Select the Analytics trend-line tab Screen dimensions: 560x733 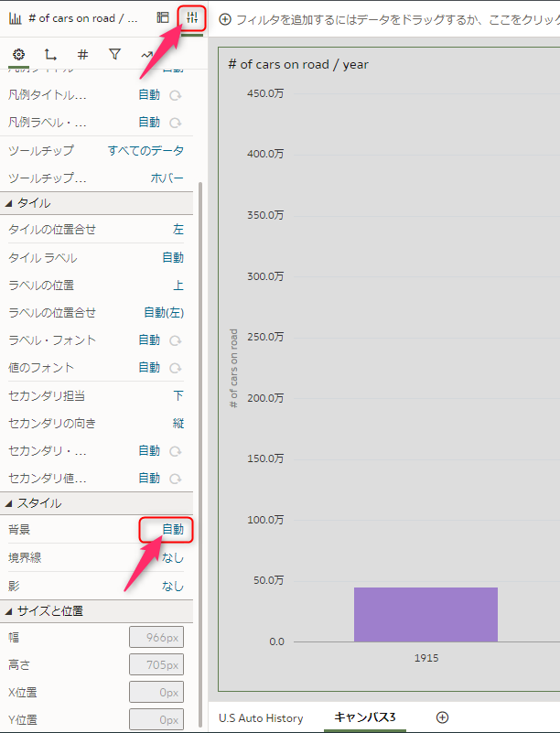click(146, 55)
